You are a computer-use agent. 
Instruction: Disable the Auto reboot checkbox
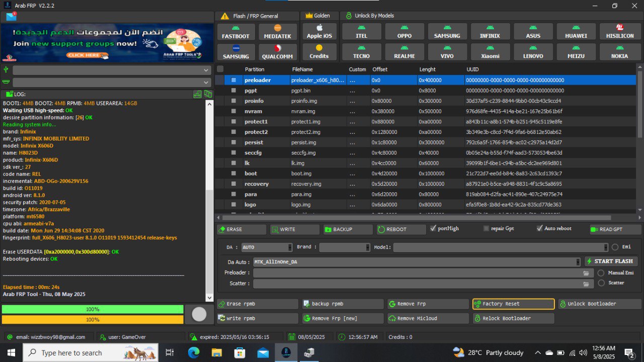point(539,229)
